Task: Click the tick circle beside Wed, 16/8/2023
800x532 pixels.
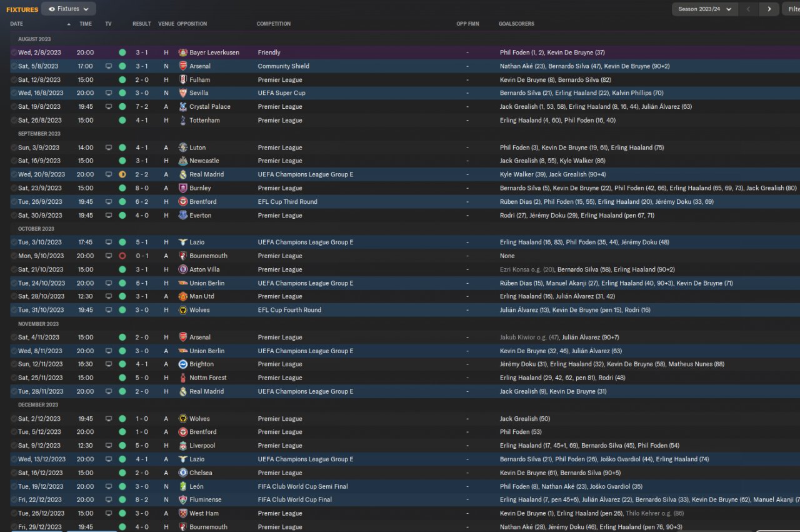Action: tap(14, 93)
